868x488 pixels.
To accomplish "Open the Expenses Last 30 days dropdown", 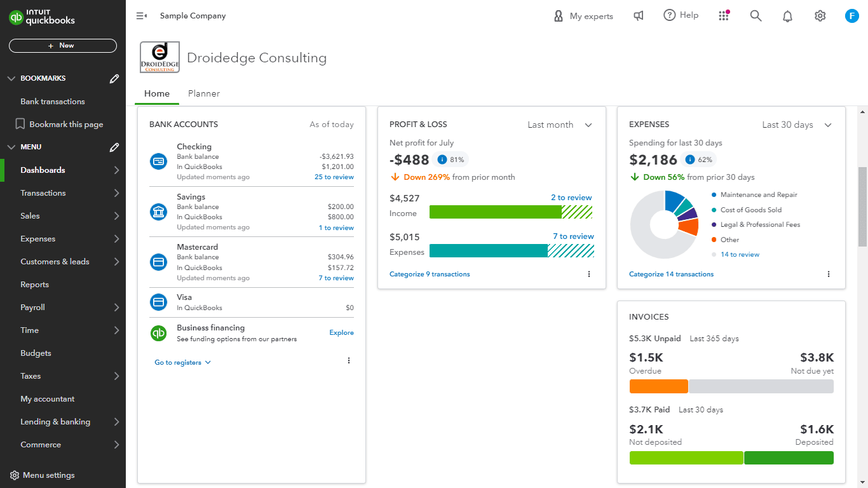I will click(x=797, y=125).
